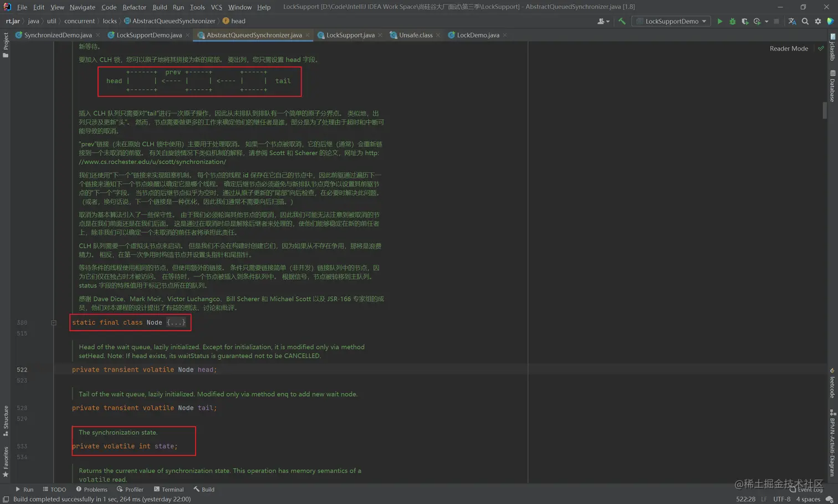Close the AbstractQueuedSynchronizer.java tab

(x=308, y=35)
